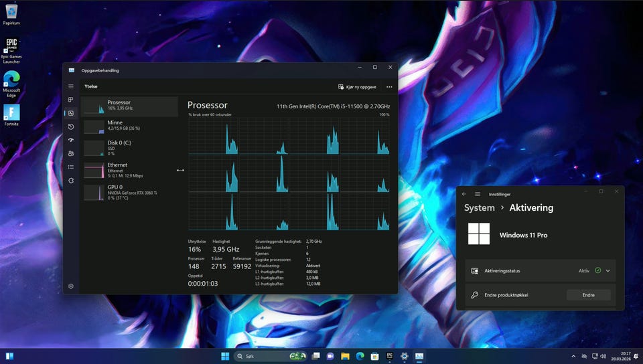Select Minne in the performance list
The image size is (643, 364).
(x=130, y=126)
